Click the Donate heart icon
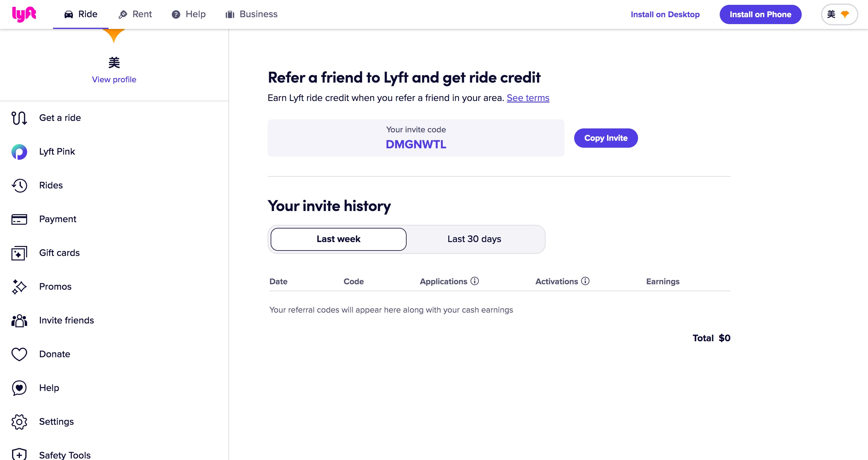The image size is (868, 460). (x=19, y=354)
